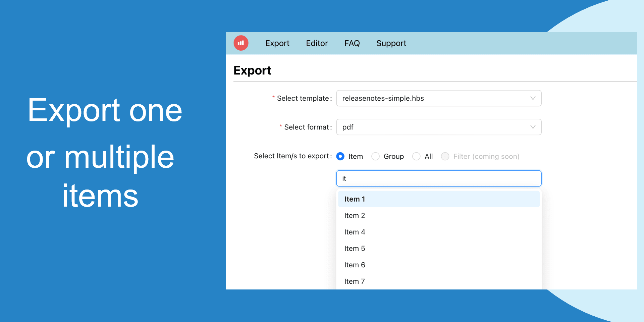Select the Filter (coming soon) radio button
Screen dimensions: 644x322
[445, 156]
